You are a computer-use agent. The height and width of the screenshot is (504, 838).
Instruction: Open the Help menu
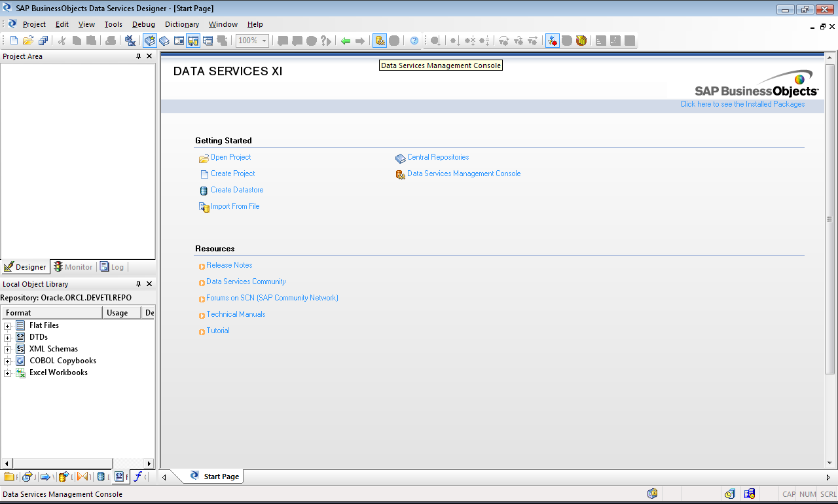255,24
